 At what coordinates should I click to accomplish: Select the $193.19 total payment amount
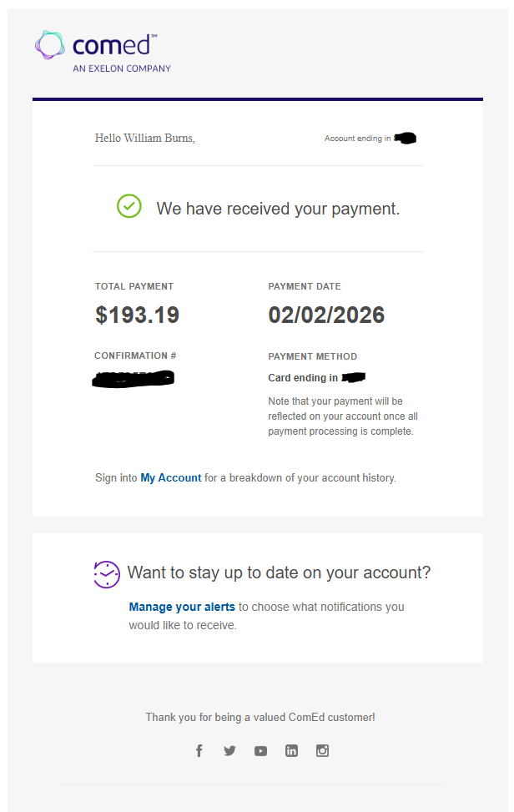coord(138,315)
